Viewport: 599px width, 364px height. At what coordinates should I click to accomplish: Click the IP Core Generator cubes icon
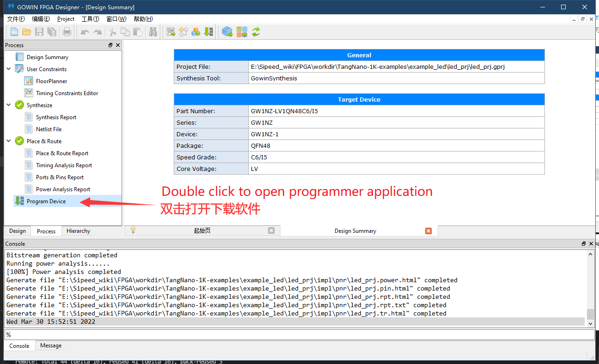point(196,32)
